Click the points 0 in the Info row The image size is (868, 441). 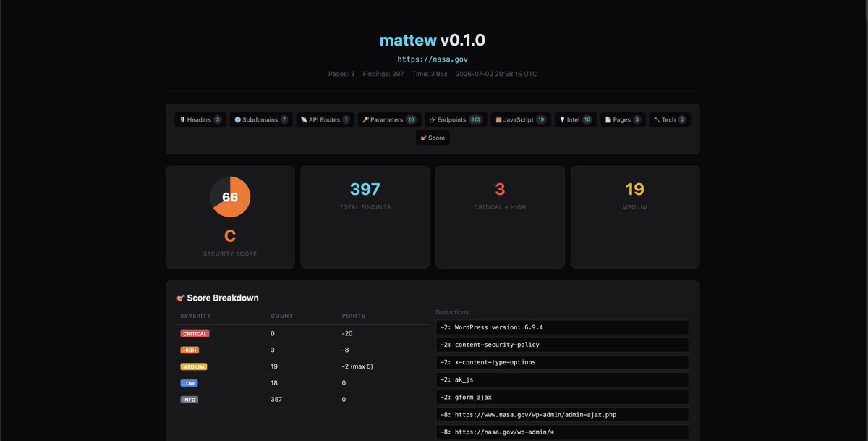pyautogui.click(x=344, y=400)
